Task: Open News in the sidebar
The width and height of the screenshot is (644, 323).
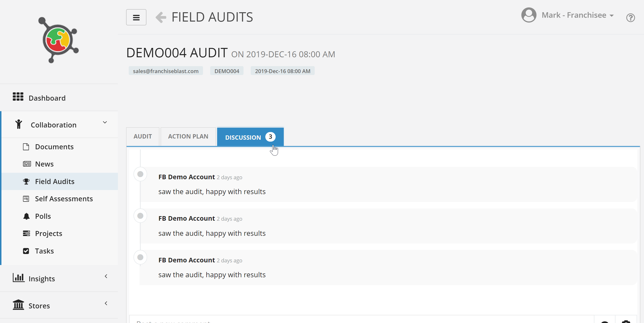Action: [44, 164]
